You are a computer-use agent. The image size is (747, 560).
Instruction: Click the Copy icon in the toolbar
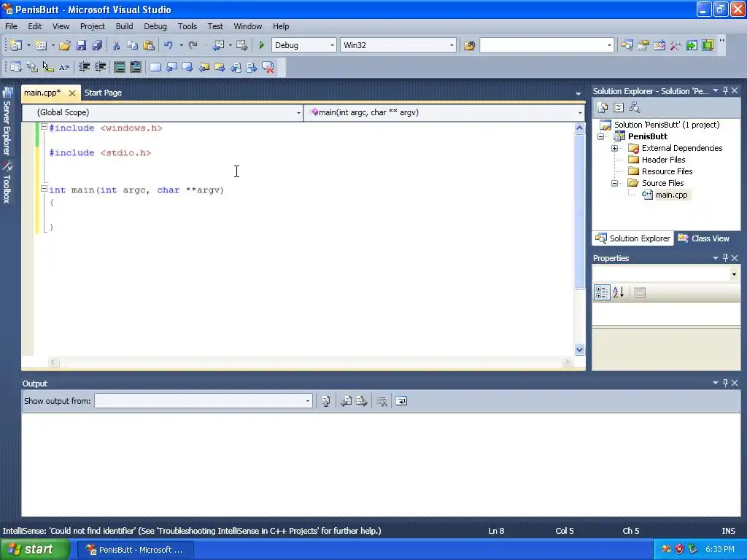(x=133, y=45)
